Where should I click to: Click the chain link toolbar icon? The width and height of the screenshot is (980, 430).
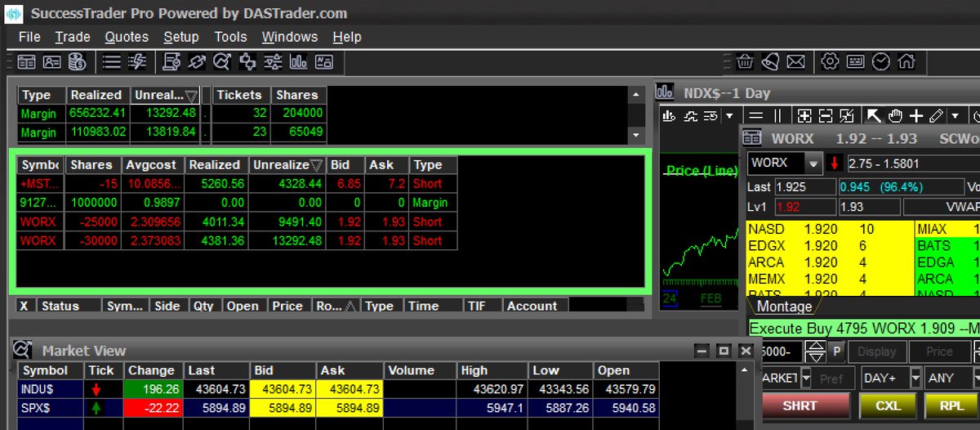point(197,61)
